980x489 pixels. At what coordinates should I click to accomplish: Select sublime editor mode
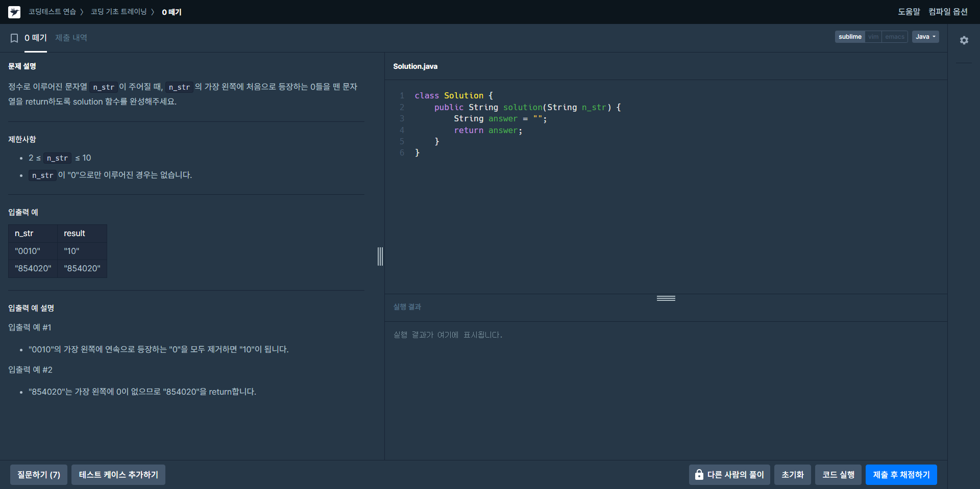pyautogui.click(x=850, y=37)
